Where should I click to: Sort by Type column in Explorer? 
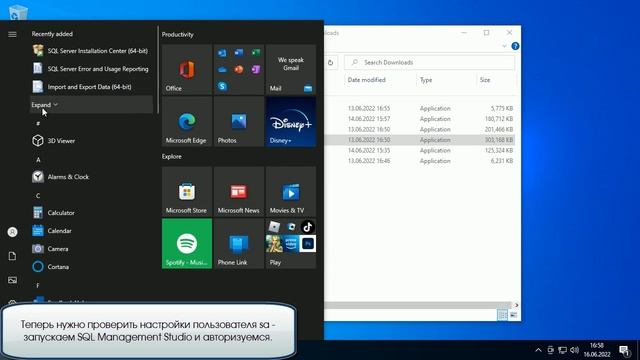(426, 80)
